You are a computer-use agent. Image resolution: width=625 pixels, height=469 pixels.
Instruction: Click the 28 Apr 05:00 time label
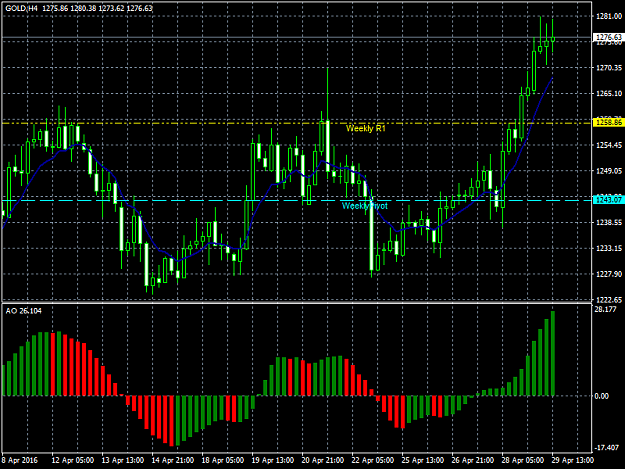click(523, 460)
